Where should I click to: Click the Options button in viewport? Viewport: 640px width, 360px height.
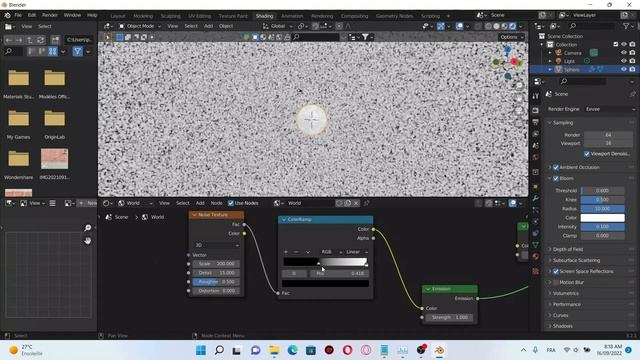coord(511,37)
